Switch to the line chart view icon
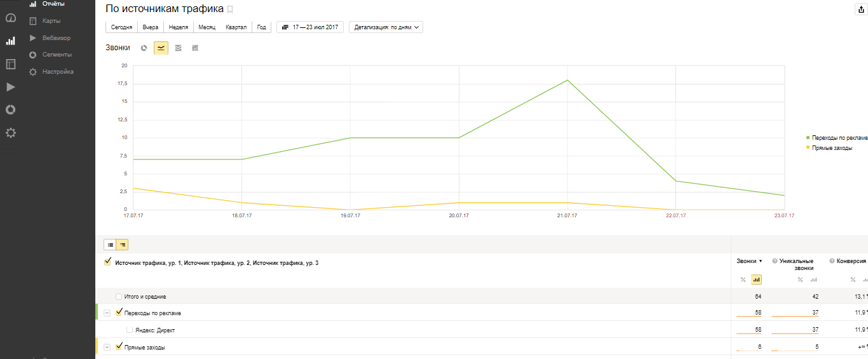868x359 pixels. (161, 48)
